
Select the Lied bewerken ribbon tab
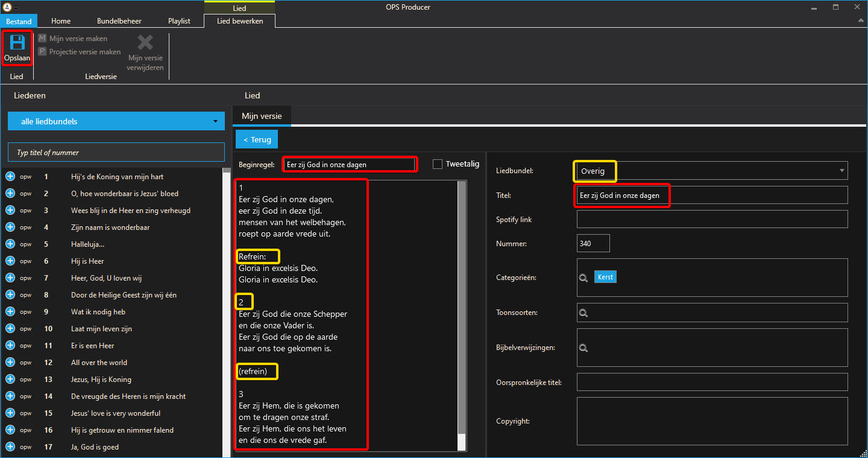[239, 21]
